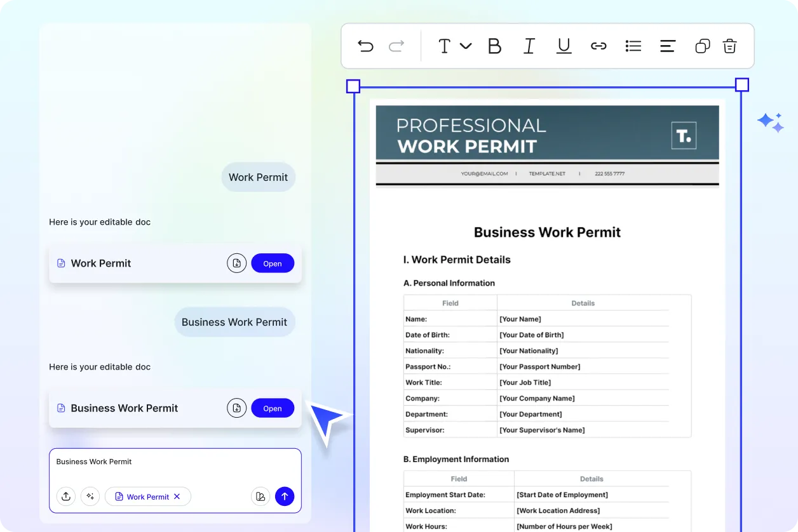Viewport: 798px width, 532px height.
Task: Delete selection with trash icon
Action: (x=730, y=46)
